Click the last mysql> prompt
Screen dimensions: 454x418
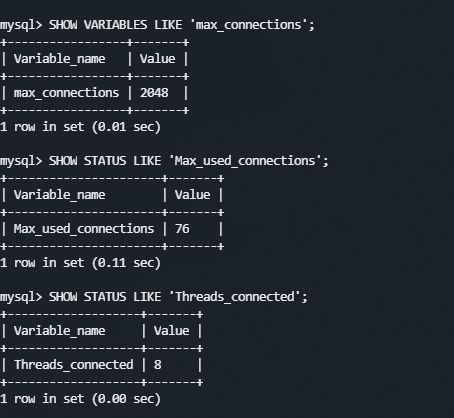click(x=21, y=298)
